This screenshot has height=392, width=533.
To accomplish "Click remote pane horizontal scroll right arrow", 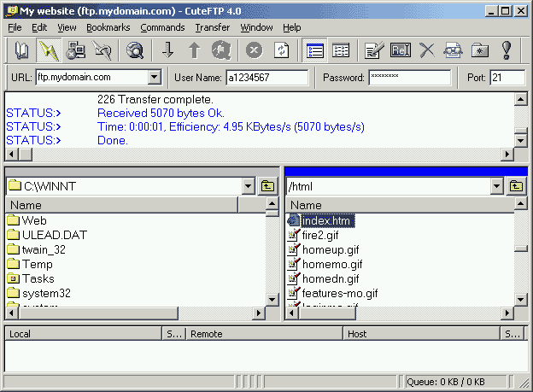I will [507, 313].
